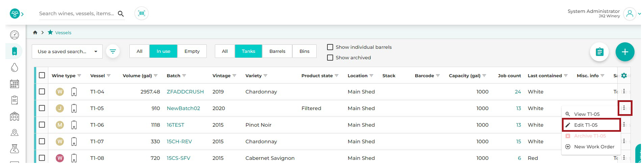Enable Show archived checkbox
Viewport: 644px width, 168px height.
pyautogui.click(x=330, y=58)
